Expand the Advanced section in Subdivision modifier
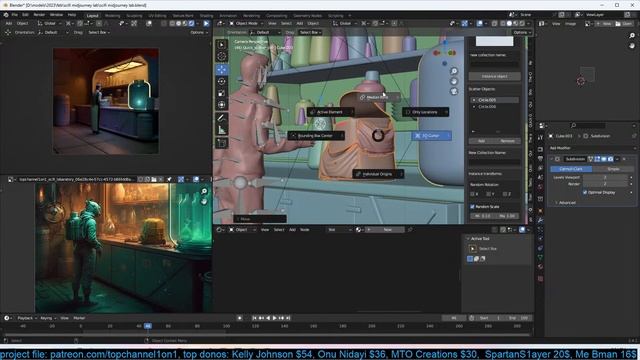 click(565, 203)
